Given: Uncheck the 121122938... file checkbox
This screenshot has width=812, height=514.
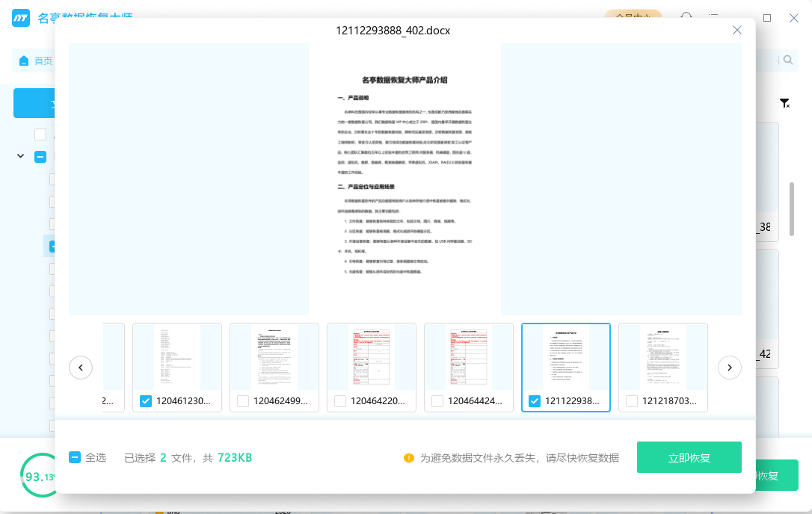Looking at the screenshot, I should 535,401.
